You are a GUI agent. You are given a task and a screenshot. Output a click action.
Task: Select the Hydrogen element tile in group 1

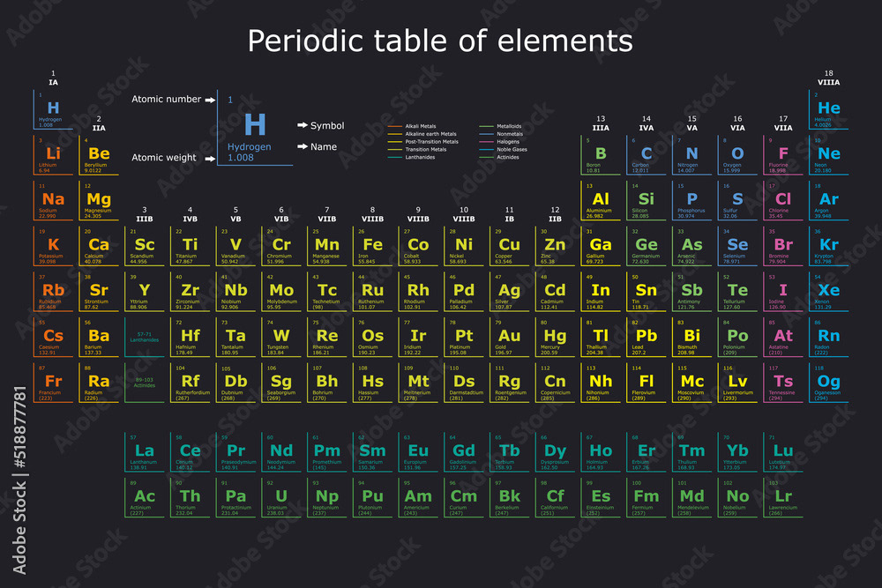tap(54, 109)
